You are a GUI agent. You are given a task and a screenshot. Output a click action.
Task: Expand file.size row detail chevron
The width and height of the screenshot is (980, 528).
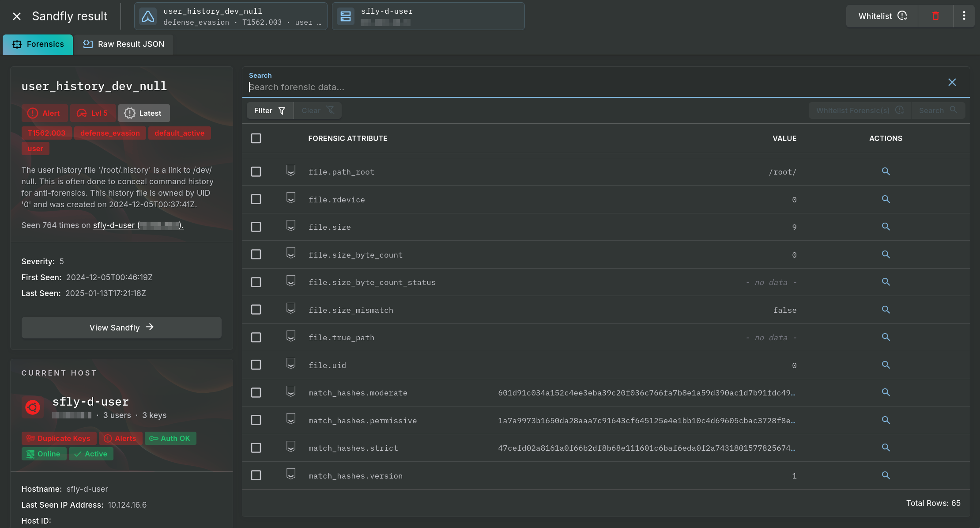tap(290, 225)
